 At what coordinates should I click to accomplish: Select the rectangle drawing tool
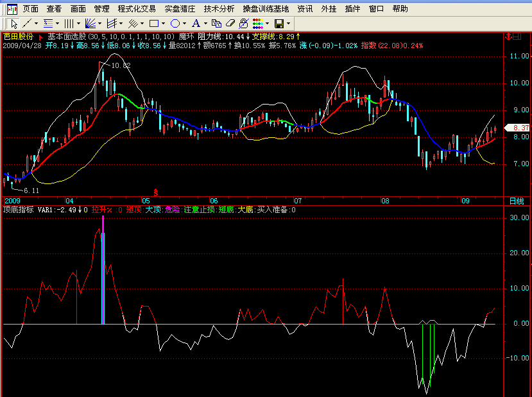pyautogui.click(x=154, y=24)
